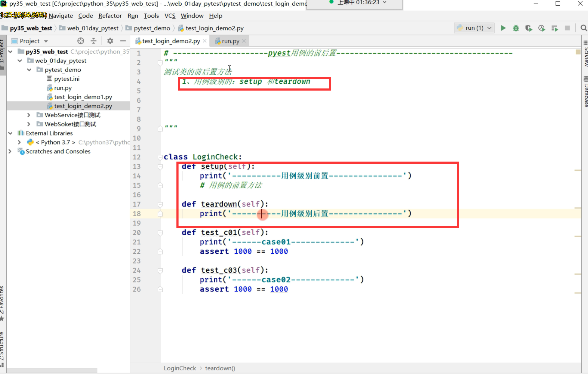Click the green Run button
Image resolution: width=588 pixels, height=374 pixels.
pyautogui.click(x=503, y=28)
